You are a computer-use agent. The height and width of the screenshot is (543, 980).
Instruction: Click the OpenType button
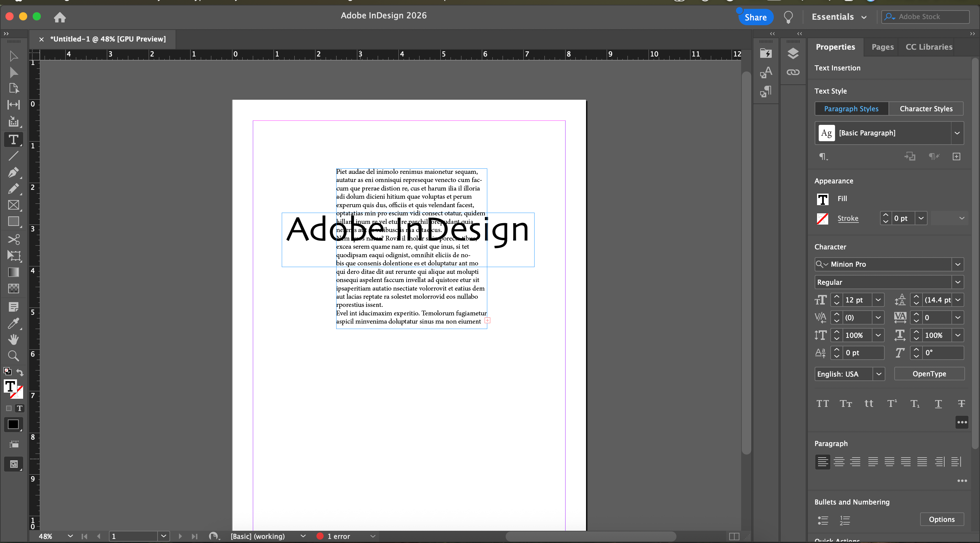click(929, 374)
